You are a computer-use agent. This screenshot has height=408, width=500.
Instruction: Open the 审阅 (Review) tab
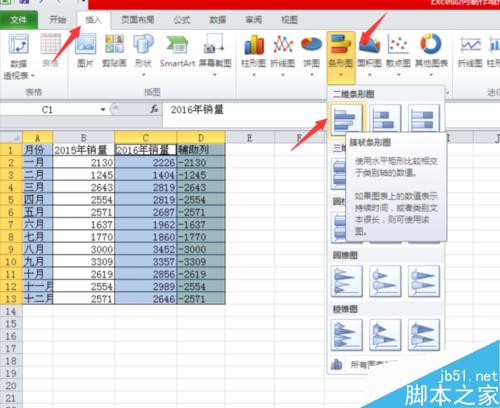point(254,20)
